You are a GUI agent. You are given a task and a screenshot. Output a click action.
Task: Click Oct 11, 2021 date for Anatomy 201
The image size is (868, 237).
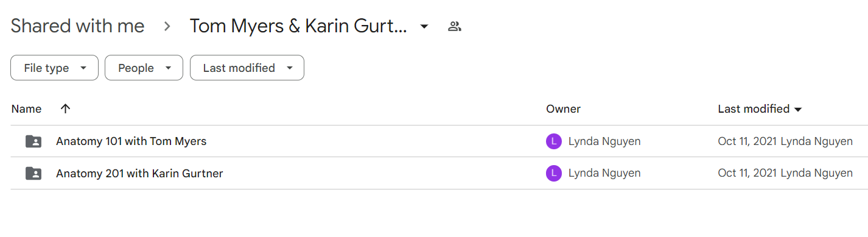(x=747, y=174)
